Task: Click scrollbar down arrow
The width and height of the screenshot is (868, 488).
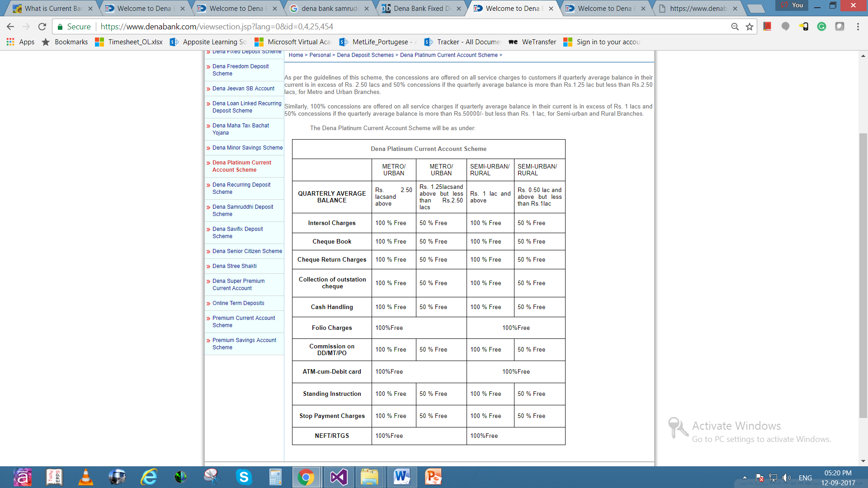Action: click(863, 461)
